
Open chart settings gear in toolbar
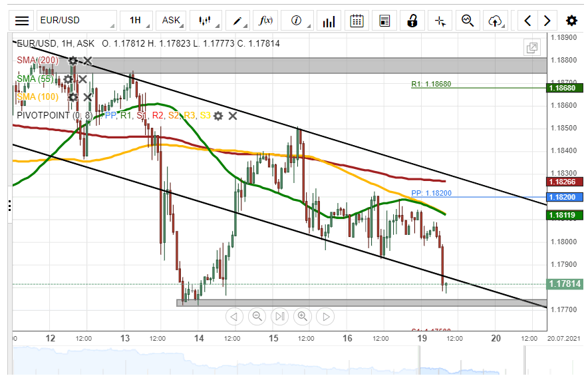(x=571, y=20)
